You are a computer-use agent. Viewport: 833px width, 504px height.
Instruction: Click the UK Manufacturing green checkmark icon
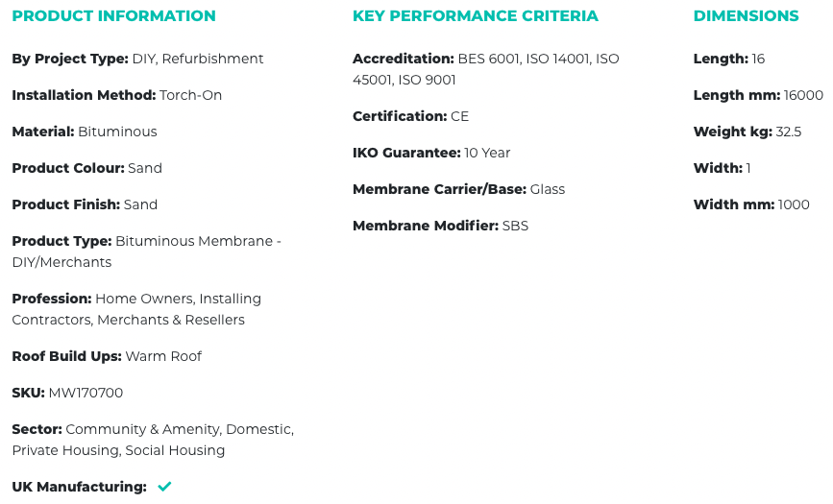[x=164, y=487]
